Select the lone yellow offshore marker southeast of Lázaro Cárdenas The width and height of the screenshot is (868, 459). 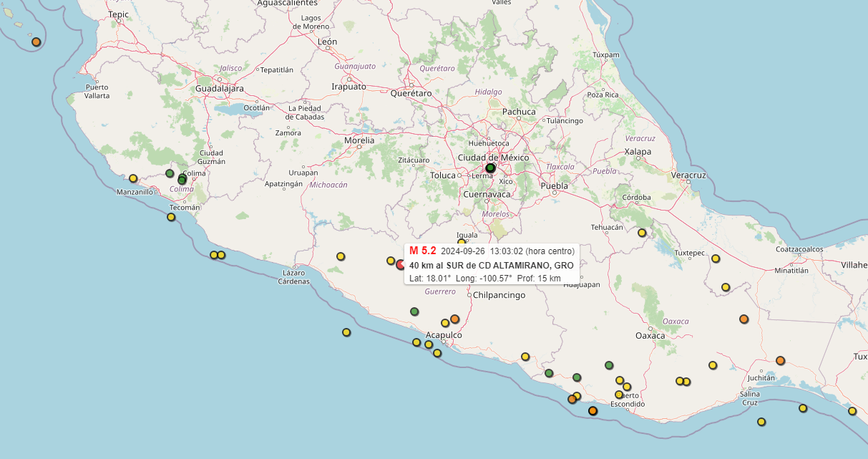click(346, 332)
